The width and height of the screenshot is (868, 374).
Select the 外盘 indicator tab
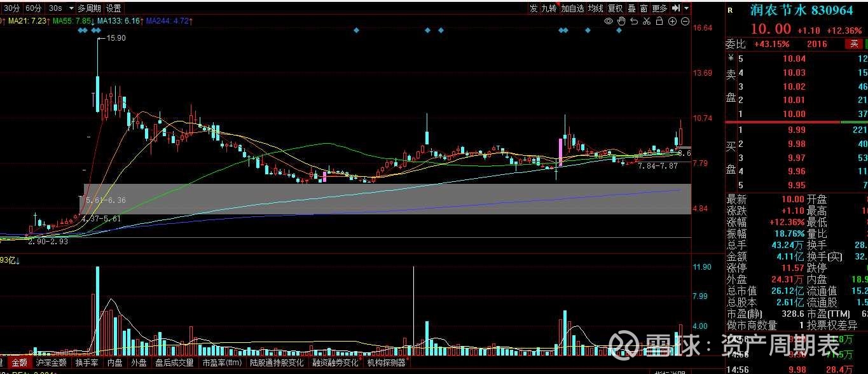click(139, 363)
